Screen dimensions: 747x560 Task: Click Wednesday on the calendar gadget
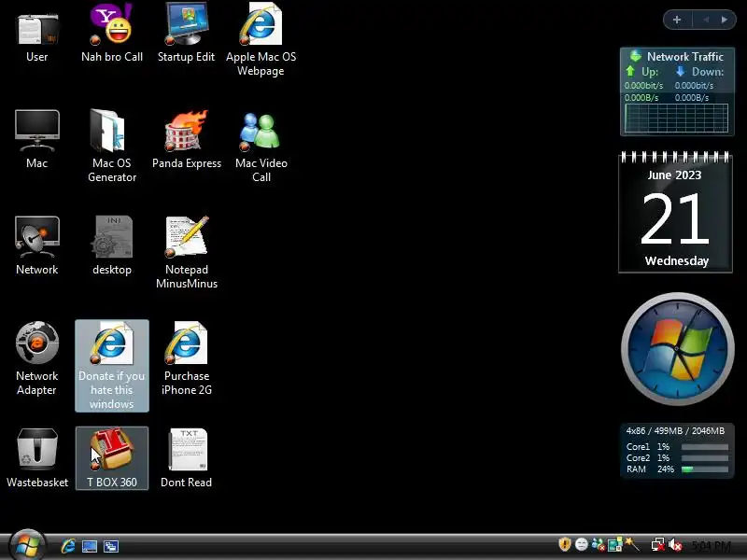pyautogui.click(x=676, y=261)
